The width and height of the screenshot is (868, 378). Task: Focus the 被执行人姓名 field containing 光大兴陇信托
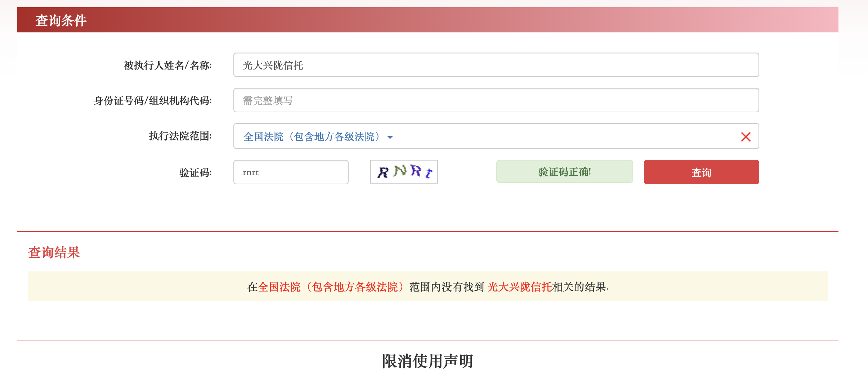(x=496, y=65)
